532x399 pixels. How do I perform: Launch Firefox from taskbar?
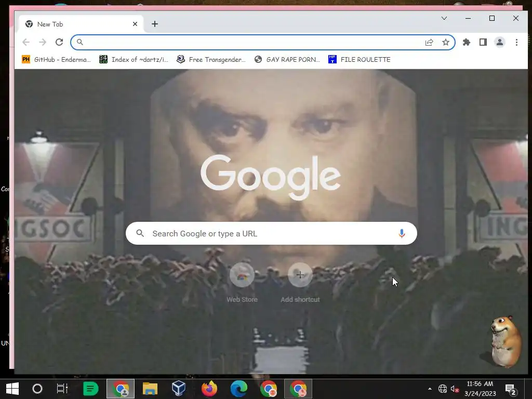pos(209,389)
